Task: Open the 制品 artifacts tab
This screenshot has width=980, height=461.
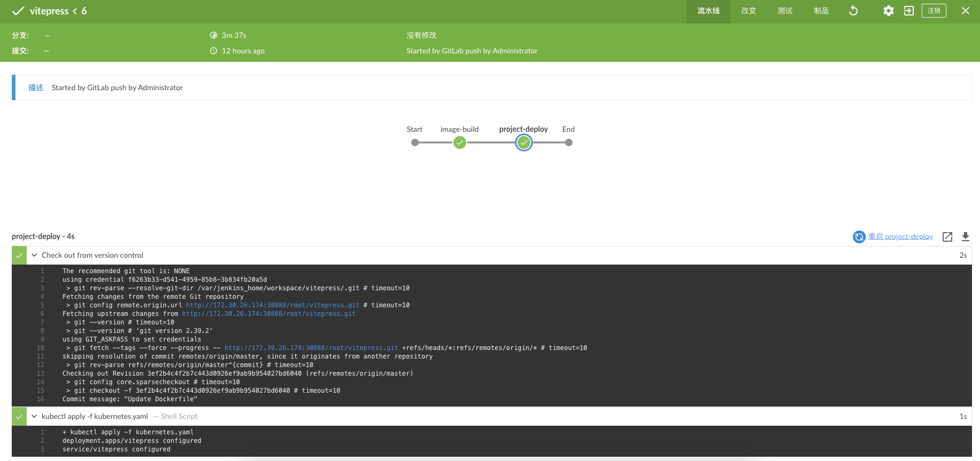Action: (821, 11)
